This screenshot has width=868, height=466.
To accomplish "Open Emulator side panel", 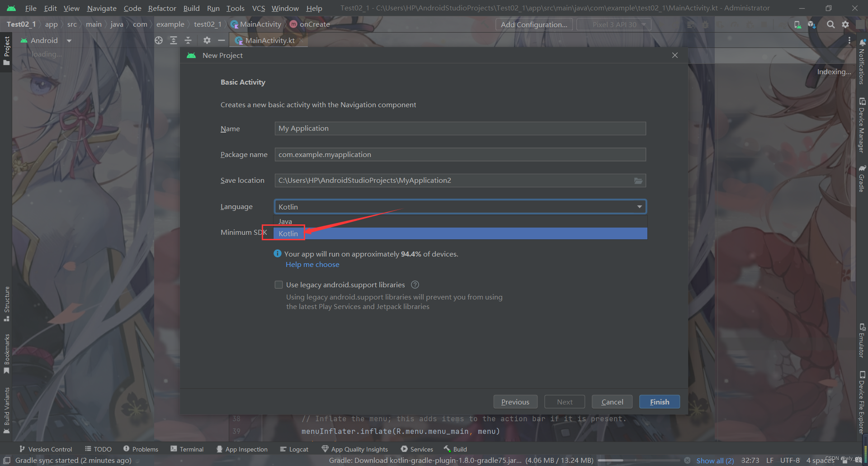I will pyautogui.click(x=862, y=341).
